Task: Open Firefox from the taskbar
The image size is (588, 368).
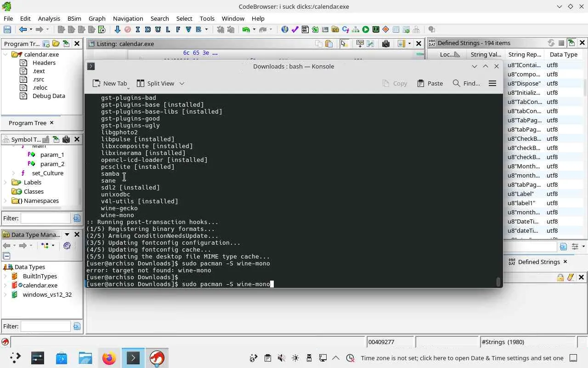Action: point(109,358)
